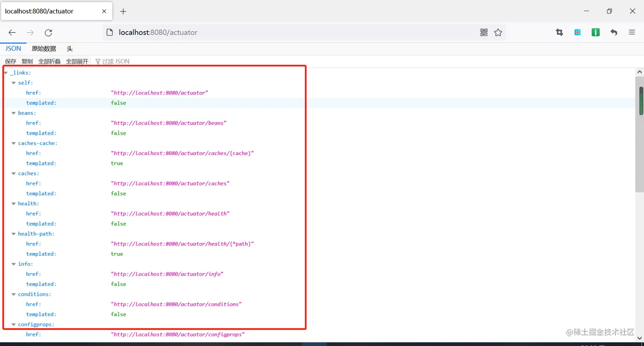644x346 pixels.
Task: Click the 保存 save button
Action: (x=11, y=61)
